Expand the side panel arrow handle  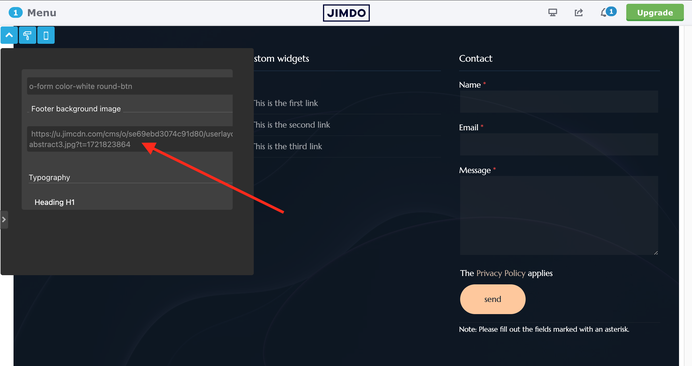point(4,219)
